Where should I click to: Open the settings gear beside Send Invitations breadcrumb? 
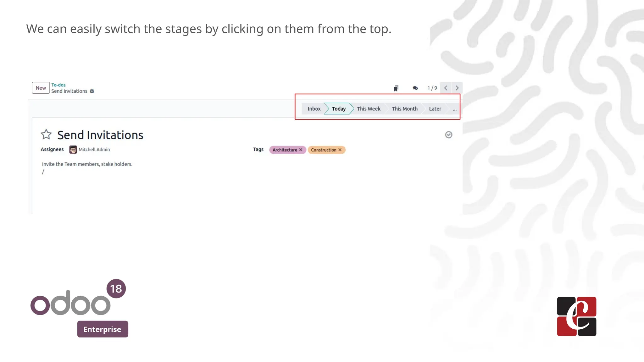click(x=92, y=91)
